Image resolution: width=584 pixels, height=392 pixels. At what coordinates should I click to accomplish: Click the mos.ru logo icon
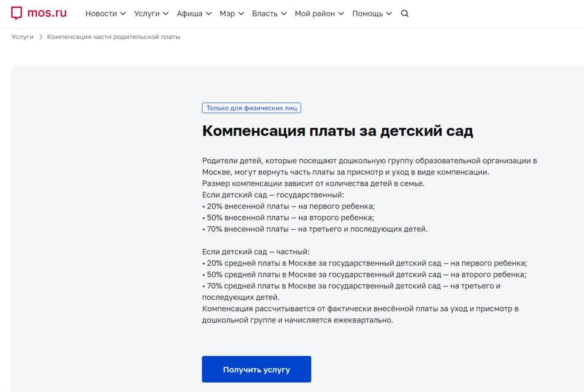(16, 13)
